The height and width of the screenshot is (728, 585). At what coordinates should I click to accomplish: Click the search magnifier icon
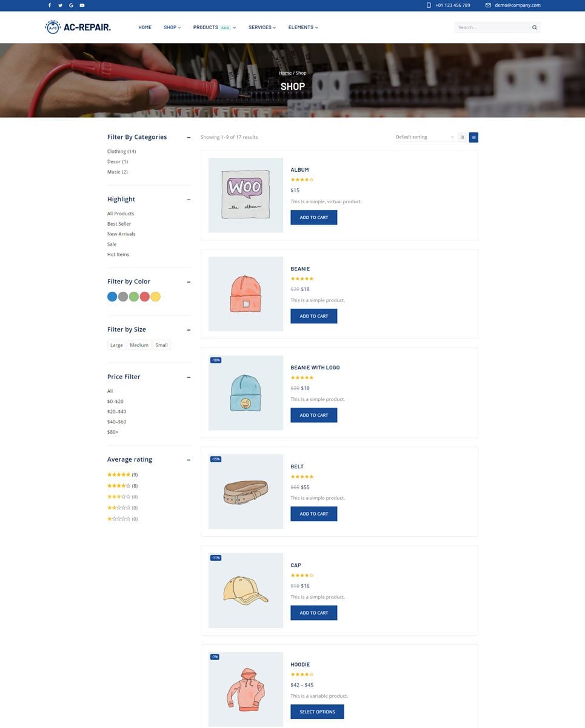pyautogui.click(x=534, y=27)
